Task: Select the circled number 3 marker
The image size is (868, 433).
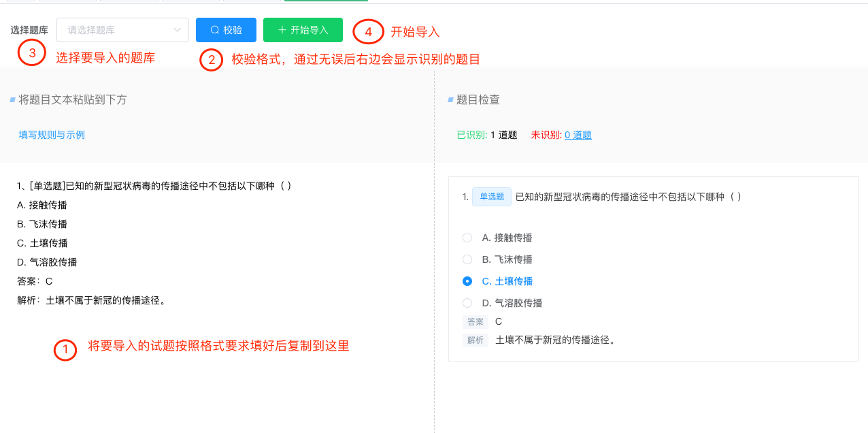Action: (x=31, y=52)
